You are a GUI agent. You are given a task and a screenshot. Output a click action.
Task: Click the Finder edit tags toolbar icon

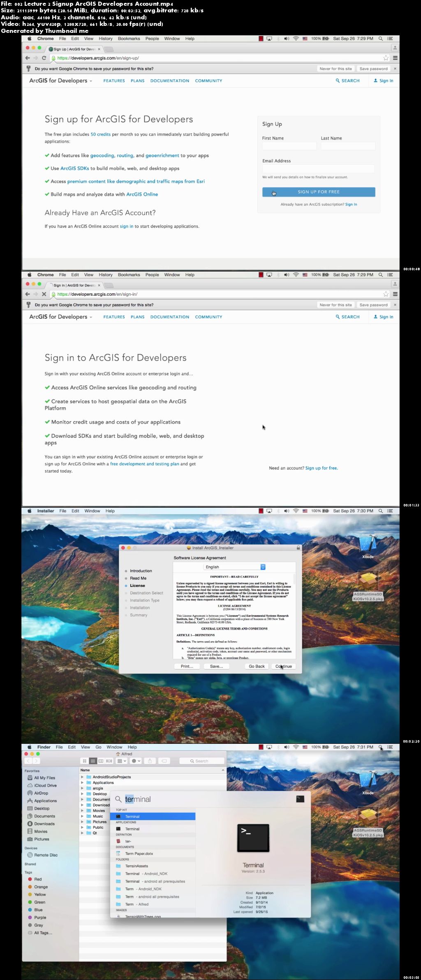coord(164,761)
